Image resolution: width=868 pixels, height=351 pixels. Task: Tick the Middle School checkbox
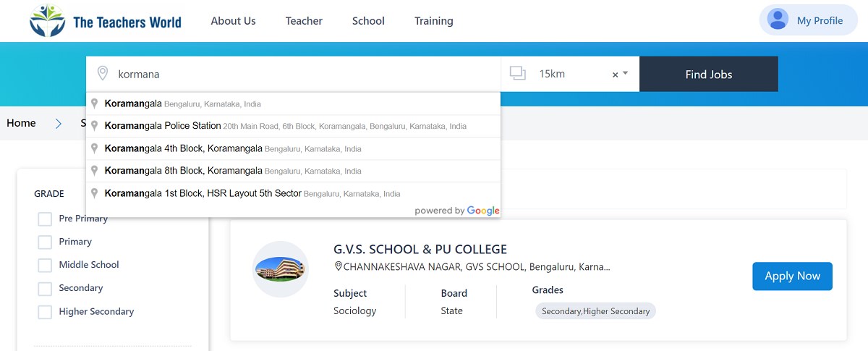pyautogui.click(x=45, y=265)
